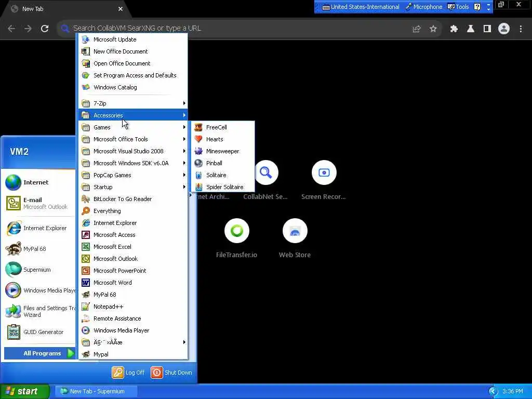Open the Screen Recorder shortcut
The height and width of the screenshot is (399, 532).
(324, 180)
